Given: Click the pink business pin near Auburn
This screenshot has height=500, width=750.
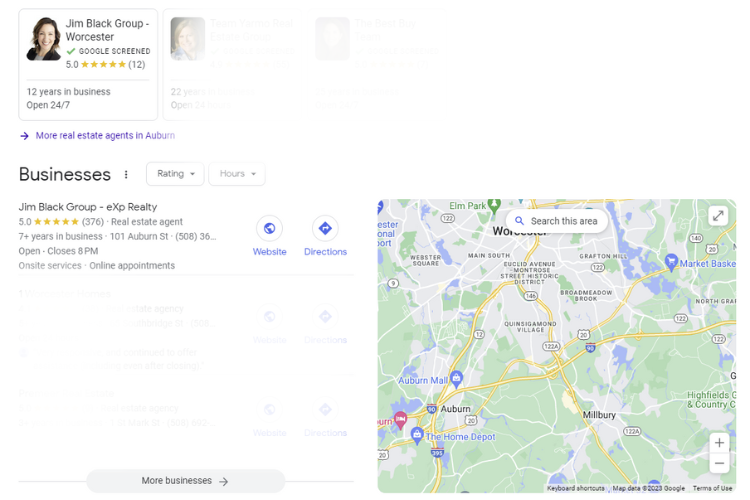Looking at the screenshot, I should 400,420.
